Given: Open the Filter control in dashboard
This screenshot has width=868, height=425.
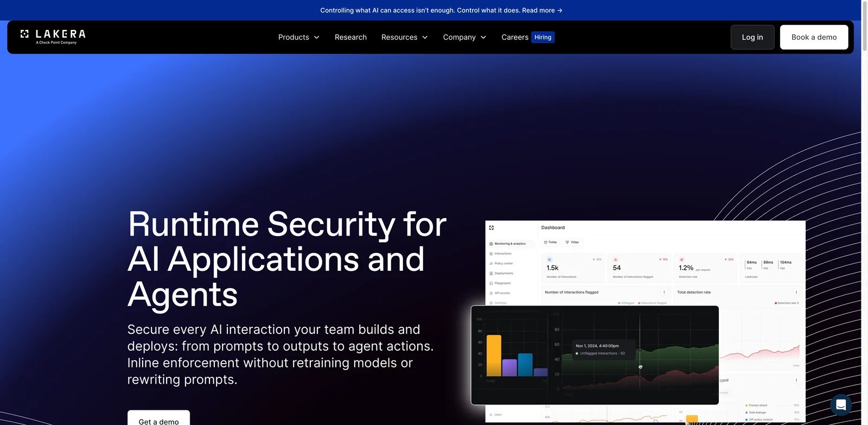Looking at the screenshot, I should coord(572,242).
